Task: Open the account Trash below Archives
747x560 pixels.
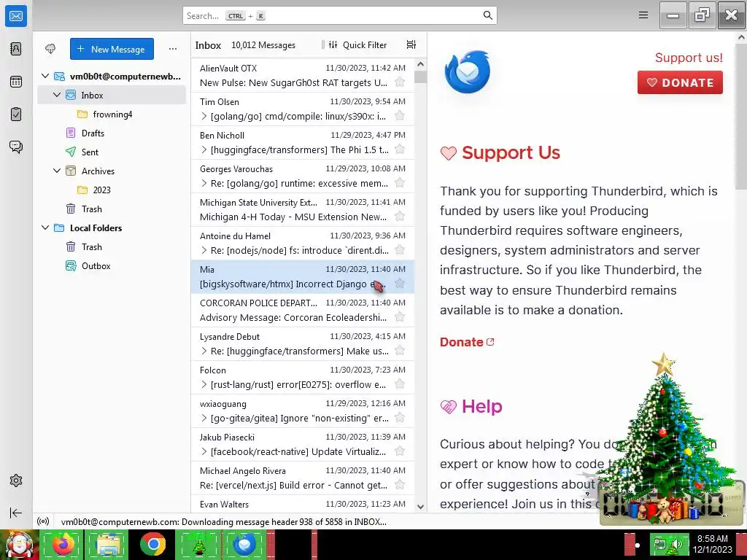Action: (x=112, y=209)
